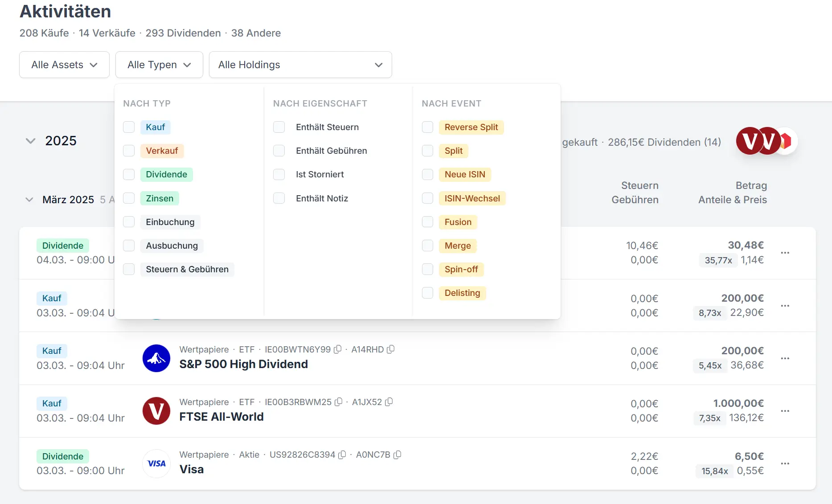Tick the Zinsen filter checkbox

click(x=129, y=198)
